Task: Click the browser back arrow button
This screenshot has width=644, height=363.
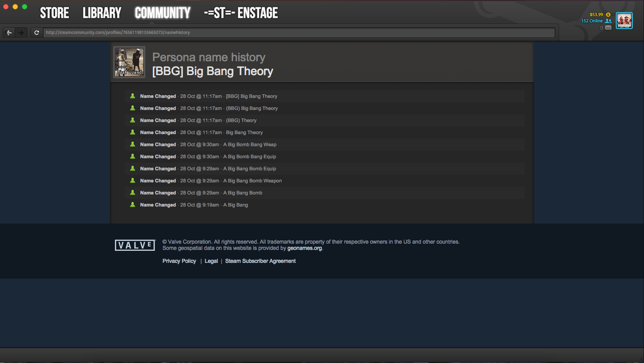Action: (x=9, y=33)
